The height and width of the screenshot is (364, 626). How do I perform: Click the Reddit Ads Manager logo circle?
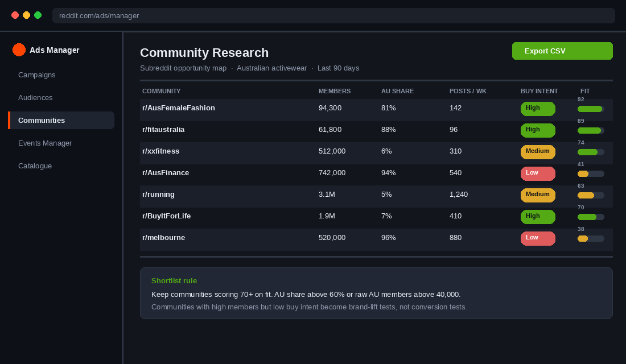tap(19, 50)
